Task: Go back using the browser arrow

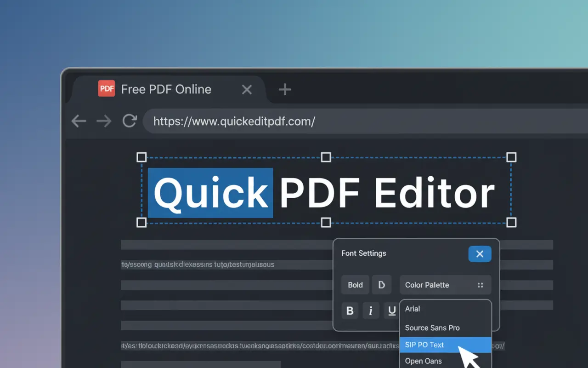Action: point(78,121)
